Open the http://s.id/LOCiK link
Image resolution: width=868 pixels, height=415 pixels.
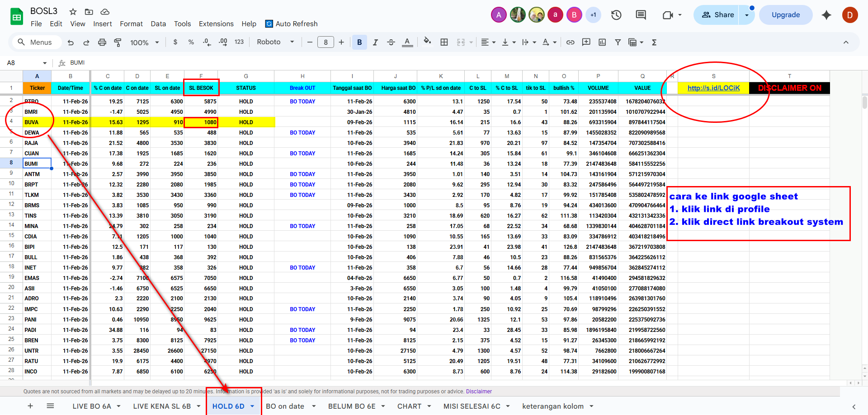tap(713, 88)
